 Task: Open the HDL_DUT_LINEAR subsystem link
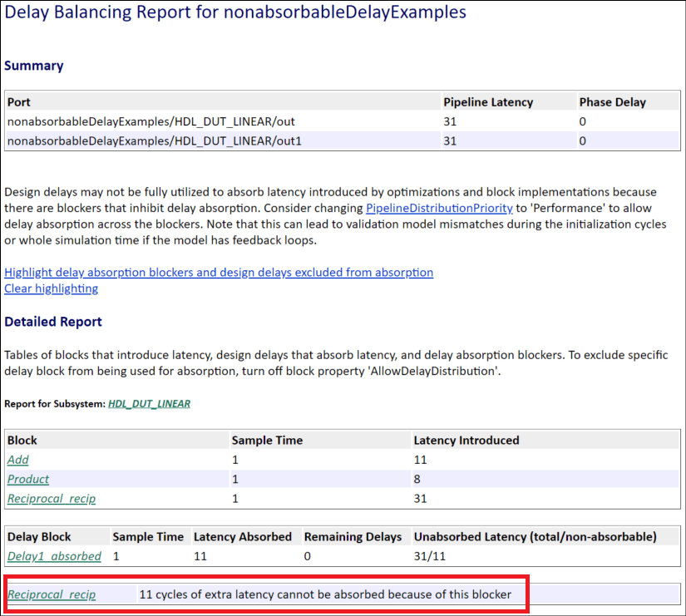[x=149, y=404]
